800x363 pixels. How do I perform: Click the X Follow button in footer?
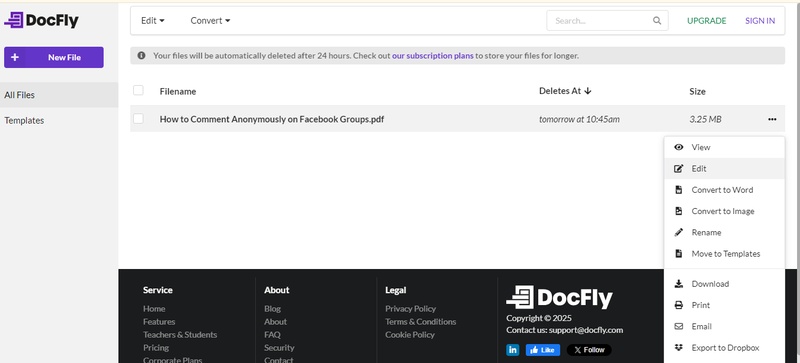click(589, 350)
